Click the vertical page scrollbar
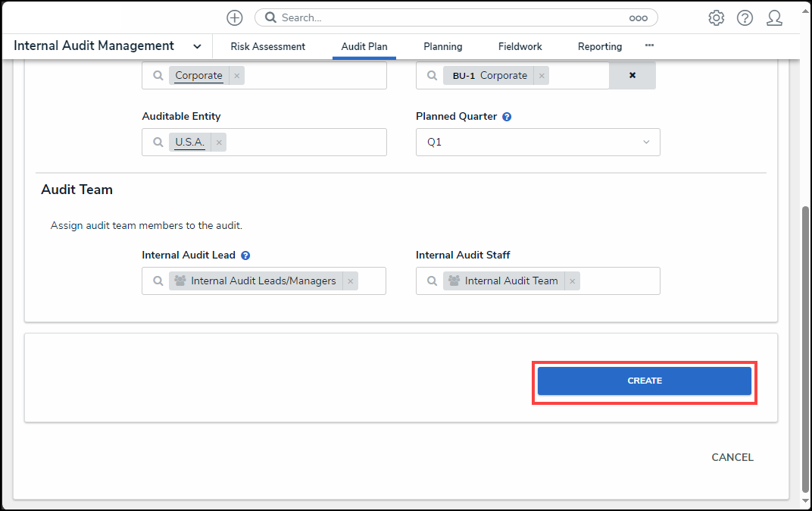This screenshot has height=511, width=812. (x=804, y=341)
